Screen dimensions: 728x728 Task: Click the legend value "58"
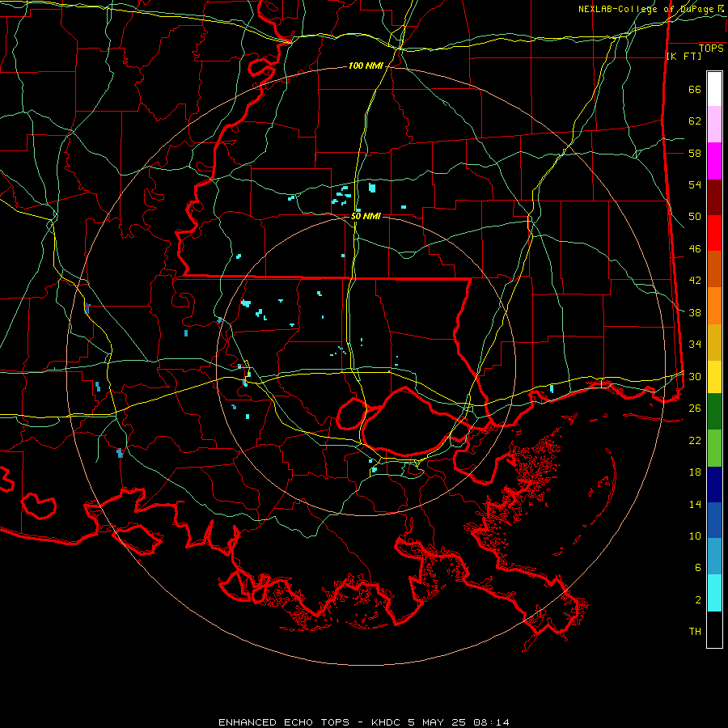click(695, 153)
